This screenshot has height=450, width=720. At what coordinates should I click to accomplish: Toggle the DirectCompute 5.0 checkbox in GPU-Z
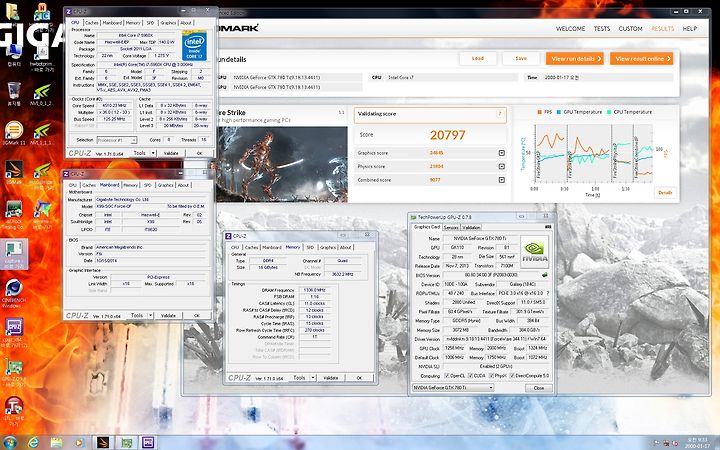512,376
